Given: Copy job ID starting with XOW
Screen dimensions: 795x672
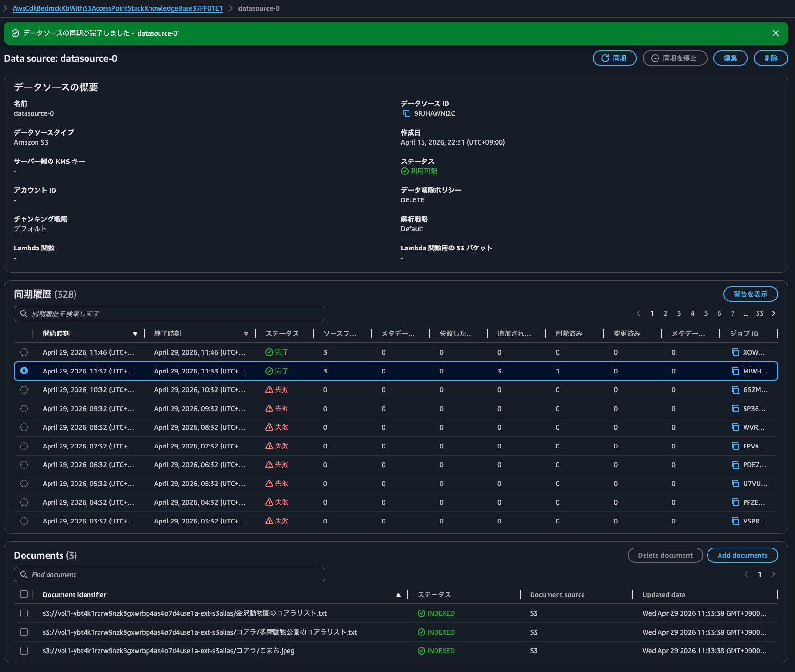Looking at the screenshot, I should click(735, 352).
